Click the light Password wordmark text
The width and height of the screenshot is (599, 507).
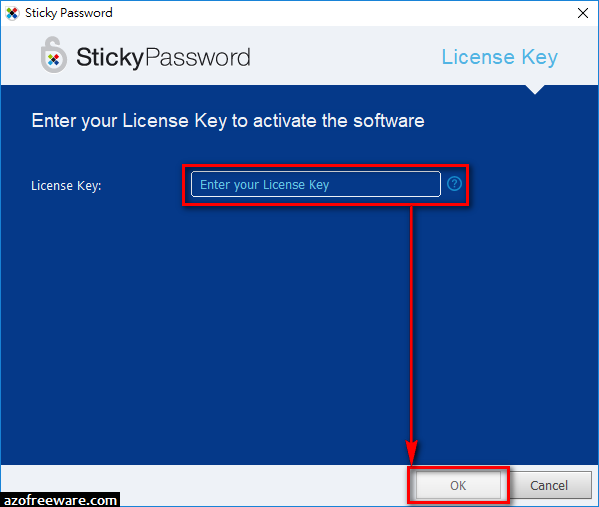pos(198,57)
